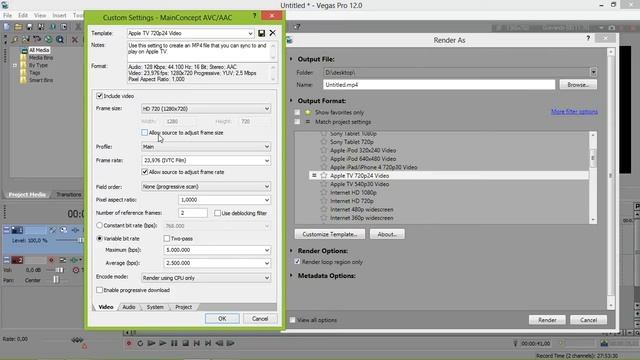Click Play From Start in transport bar
Image resolution: width=640 pixels, height=360 pixels.
coord(151,343)
